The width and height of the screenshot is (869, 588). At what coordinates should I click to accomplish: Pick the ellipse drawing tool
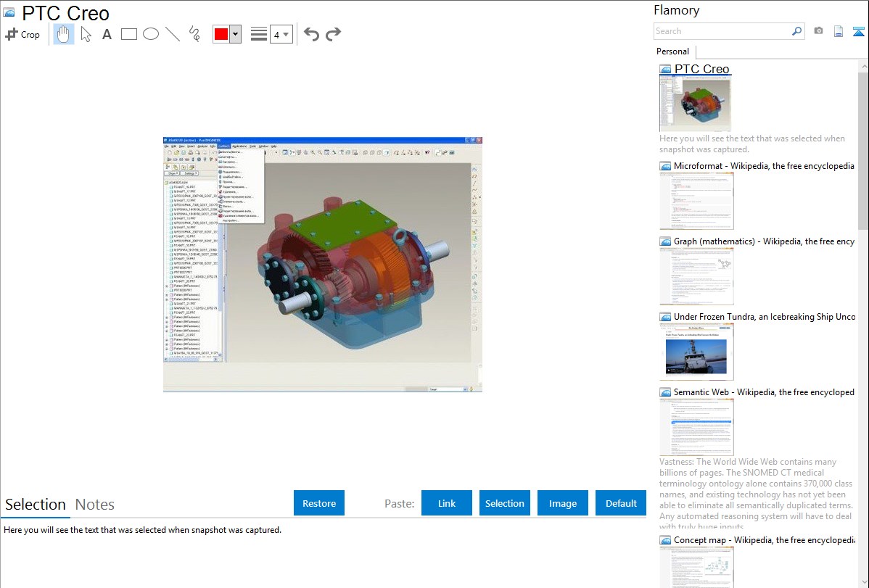[151, 34]
